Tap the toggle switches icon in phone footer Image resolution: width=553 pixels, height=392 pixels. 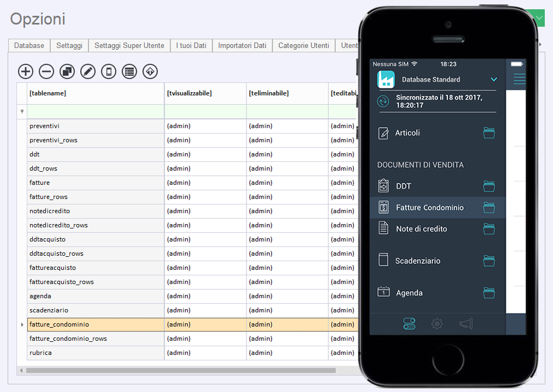[409, 324]
